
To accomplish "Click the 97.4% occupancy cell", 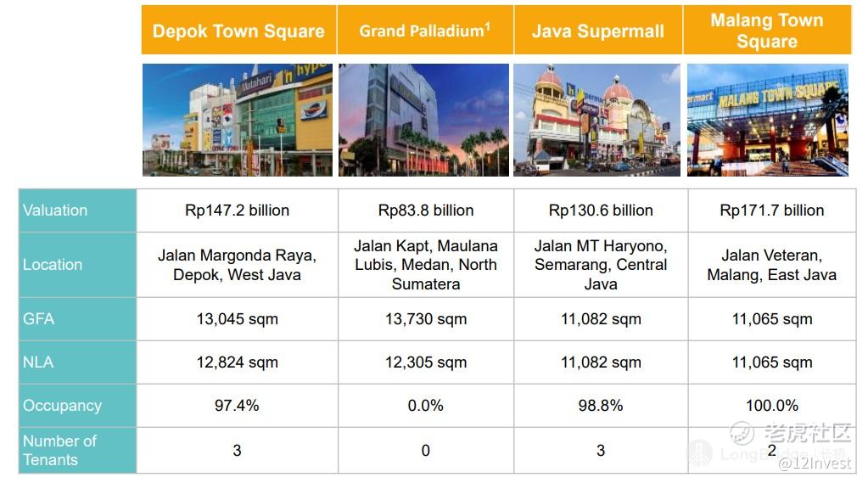I will pos(237,406).
